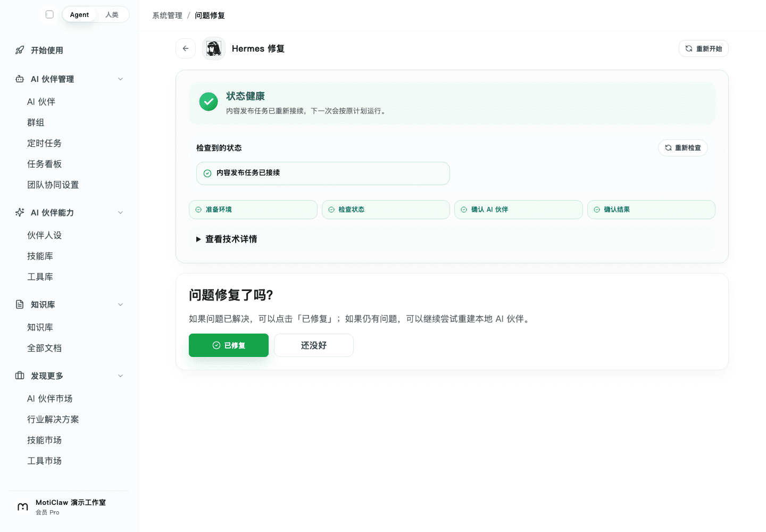Click the sparkle icon beside AI 伙伴能力
The width and height of the screenshot is (766, 532).
[20, 212]
